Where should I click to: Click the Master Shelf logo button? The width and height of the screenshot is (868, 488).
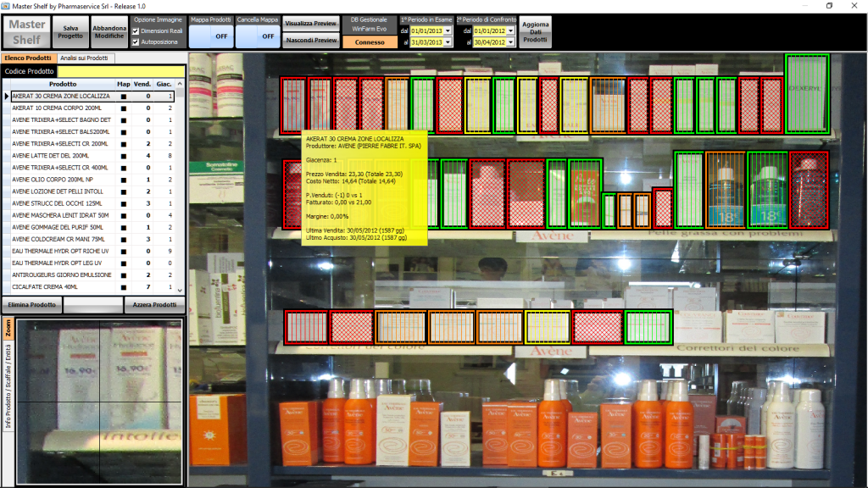pos(26,32)
